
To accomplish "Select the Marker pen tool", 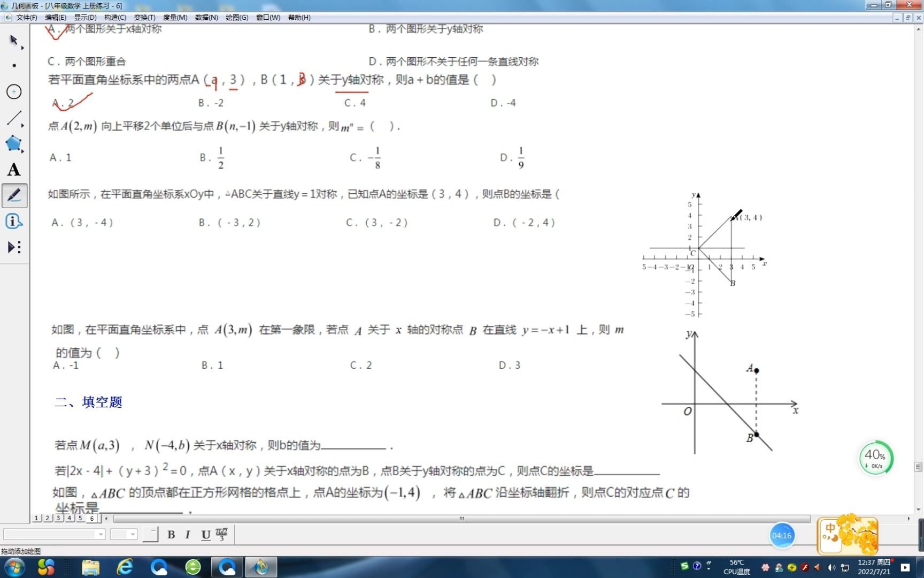I will [14, 195].
